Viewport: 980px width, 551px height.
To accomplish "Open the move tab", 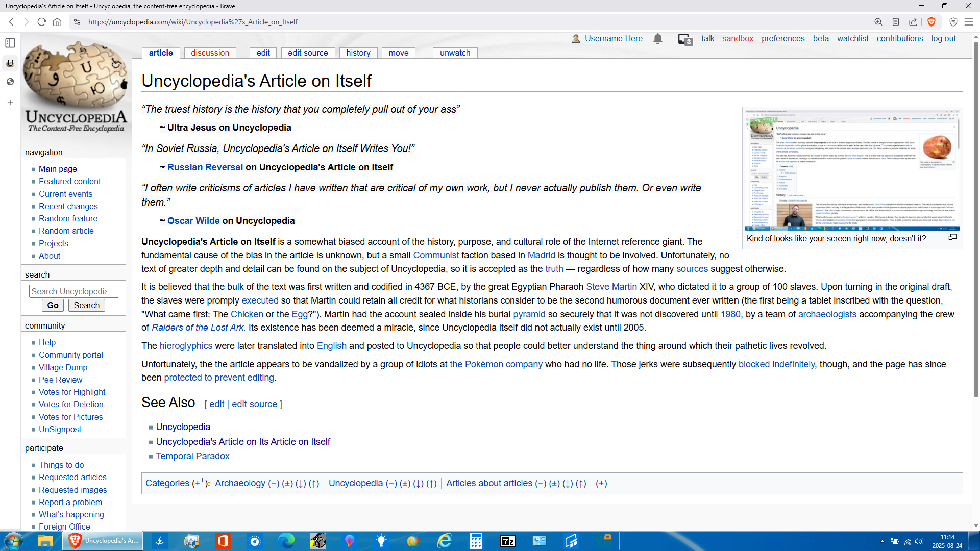I will click(399, 53).
